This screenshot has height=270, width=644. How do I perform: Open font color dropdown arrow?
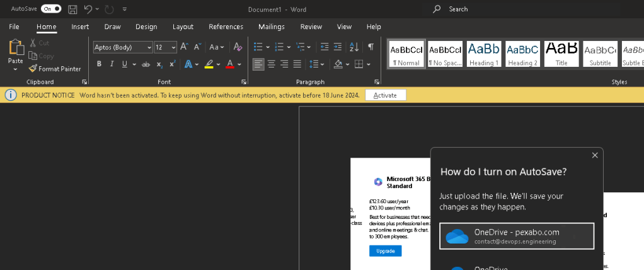[239, 64]
